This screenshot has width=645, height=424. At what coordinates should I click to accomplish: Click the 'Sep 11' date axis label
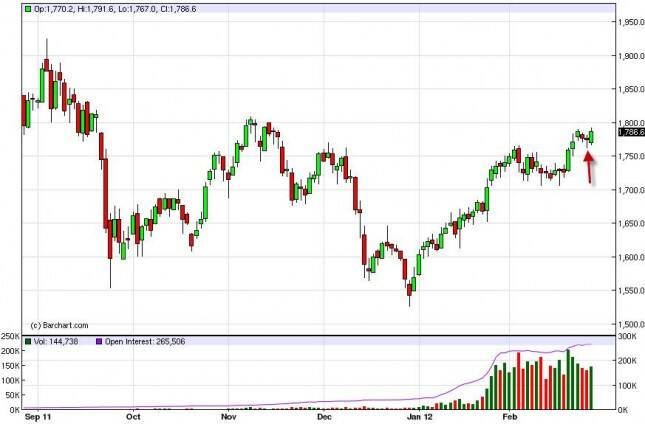coord(38,417)
